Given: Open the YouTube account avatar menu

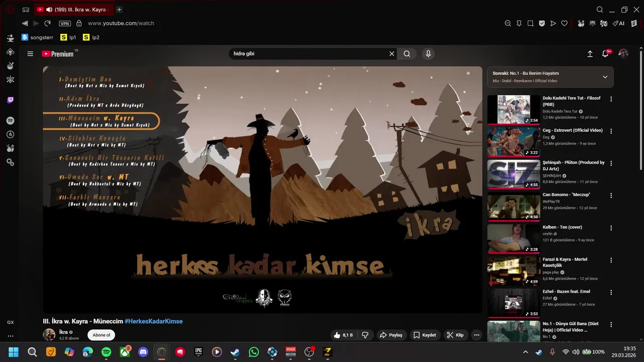Looking at the screenshot, I should [x=623, y=54].
